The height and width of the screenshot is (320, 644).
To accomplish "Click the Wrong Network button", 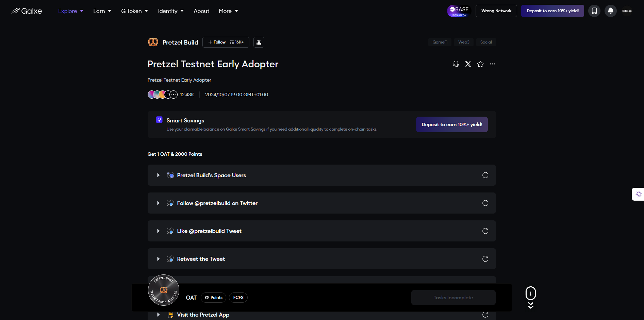I will click(x=496, y=11).
